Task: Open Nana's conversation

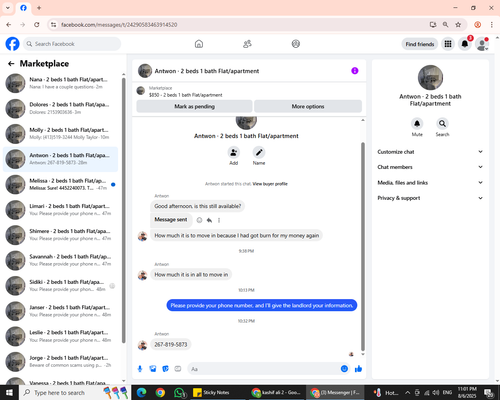Action: point(60,83)
